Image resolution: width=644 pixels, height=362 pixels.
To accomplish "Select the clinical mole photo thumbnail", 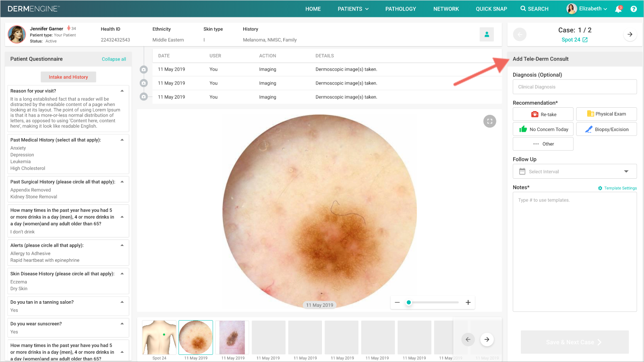I will click(232, 338).
